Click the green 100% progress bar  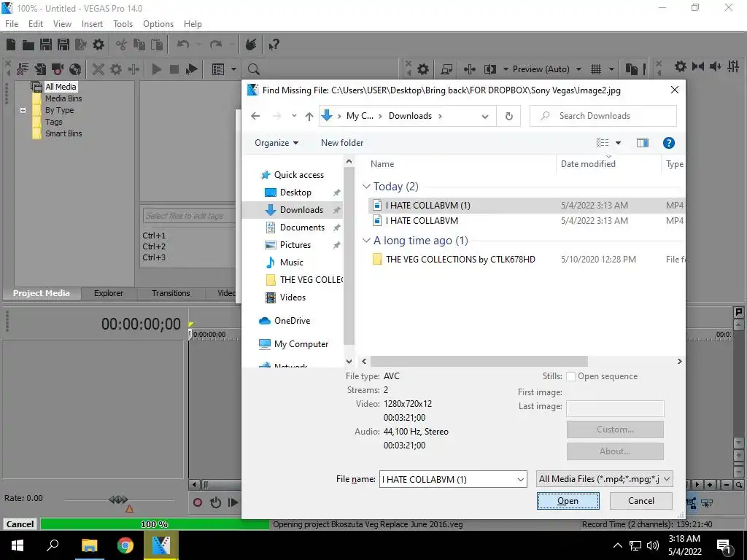(155, 524)
